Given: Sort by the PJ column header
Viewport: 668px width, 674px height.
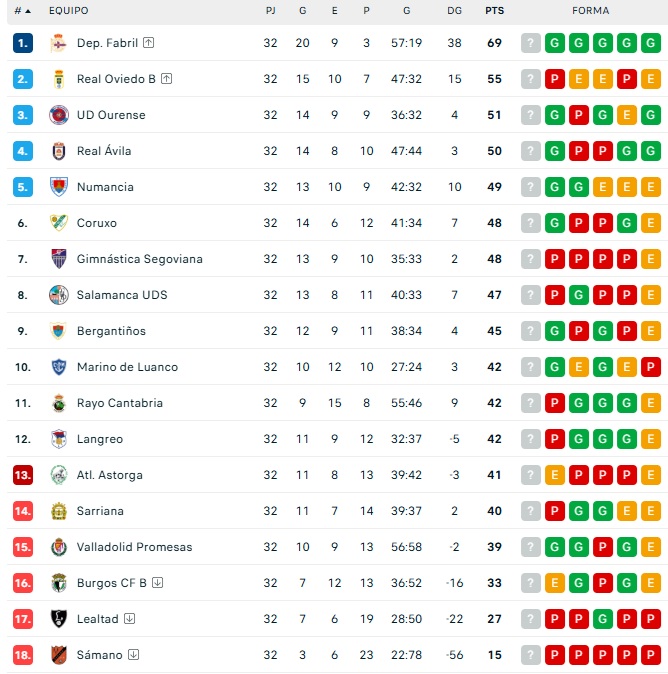Looking at the screenshot, I should click(271, 10).
